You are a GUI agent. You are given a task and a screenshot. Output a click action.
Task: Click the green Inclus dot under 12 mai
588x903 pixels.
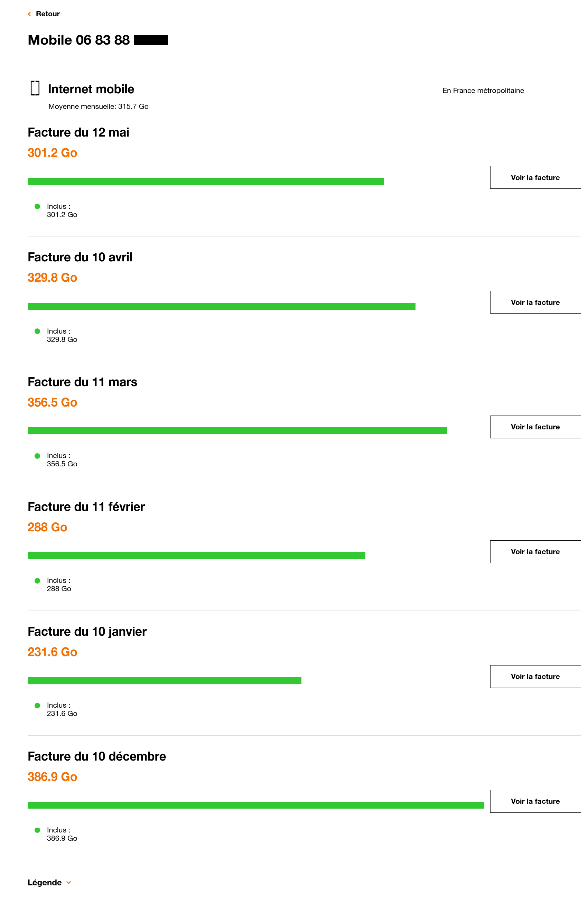pos(37,206)
